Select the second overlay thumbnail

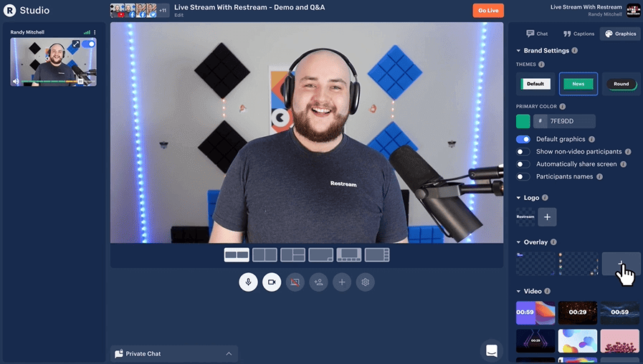(x=578, y=264)
